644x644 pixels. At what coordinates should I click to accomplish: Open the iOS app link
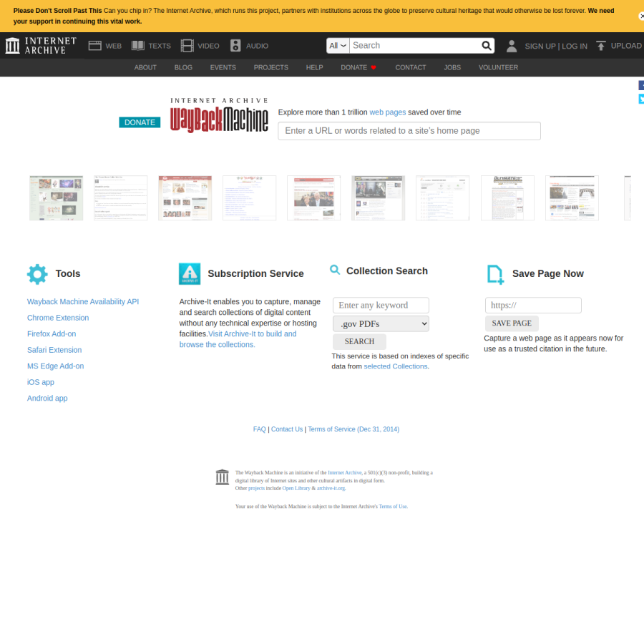coord(41,382)
